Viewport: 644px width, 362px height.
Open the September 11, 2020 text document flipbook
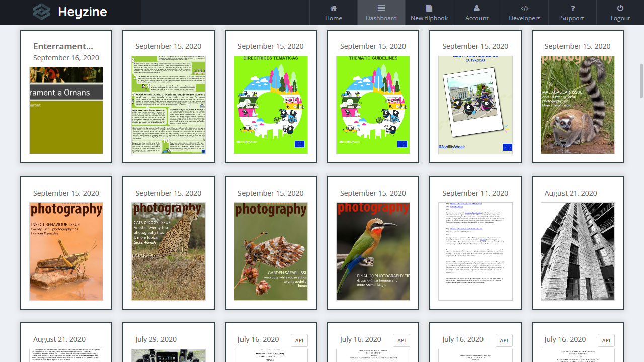475,251
